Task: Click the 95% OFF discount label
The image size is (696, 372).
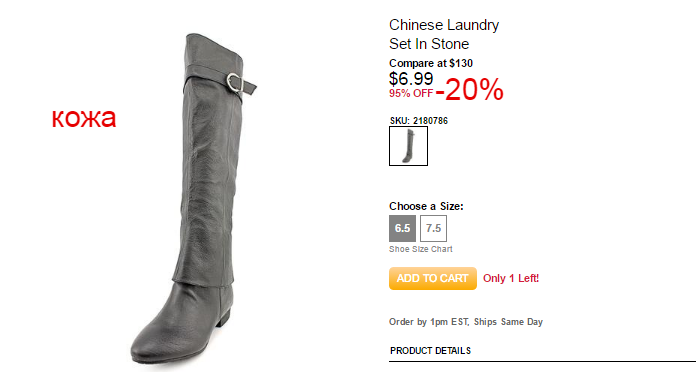Action: pos(411,94)
